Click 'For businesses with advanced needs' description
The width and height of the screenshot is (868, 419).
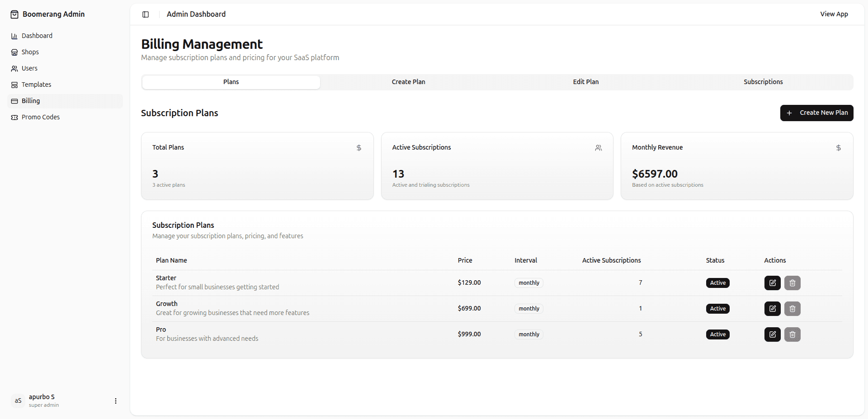(x=207, y=339)
